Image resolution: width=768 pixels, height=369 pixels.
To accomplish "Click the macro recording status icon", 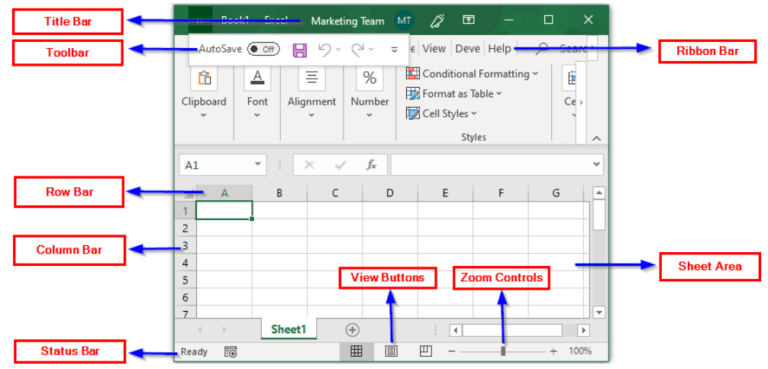I will pos(231,352).
